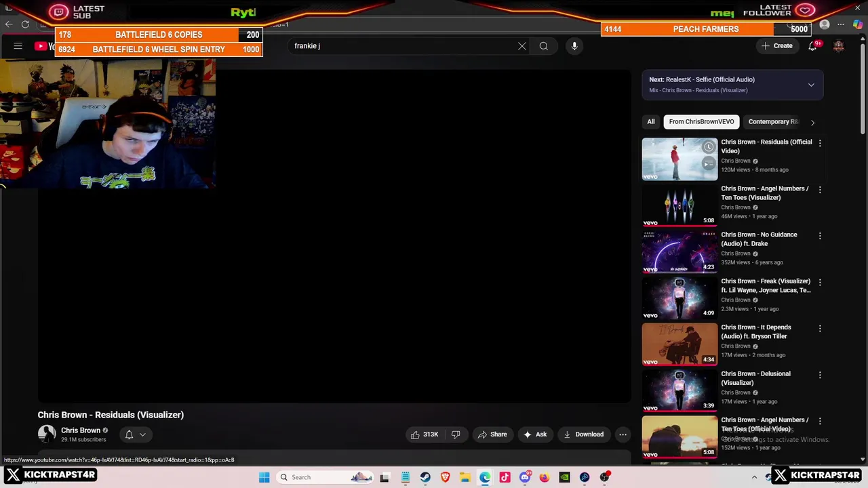
Task: Open TikTok from the taskbar
Action: [505, 477]
